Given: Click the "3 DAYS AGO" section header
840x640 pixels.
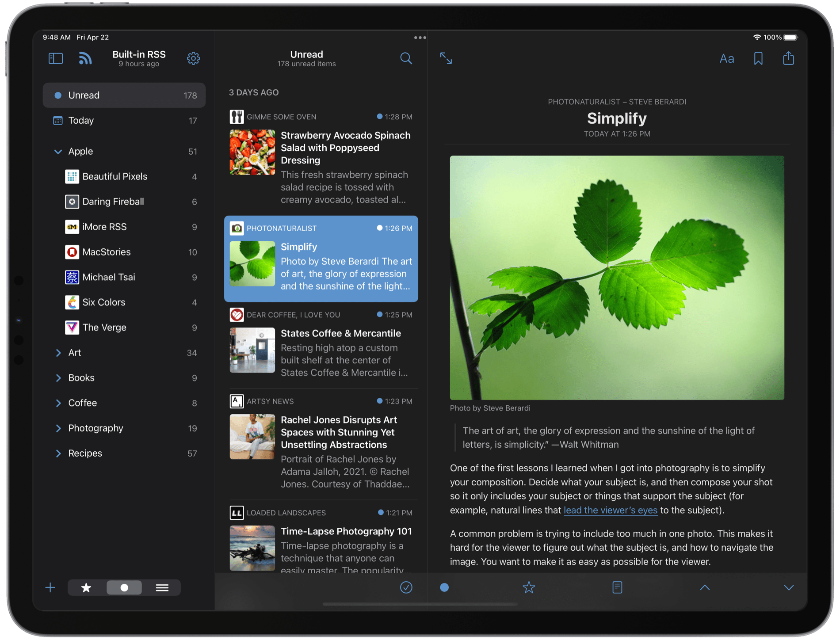Looking at the screenshot, I should click(x=254, y=92).
